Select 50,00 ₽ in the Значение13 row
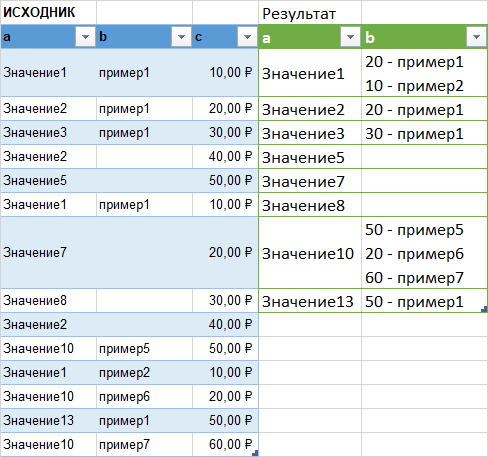This screenshot has height=457, width=488. click(x=225, y=421)
